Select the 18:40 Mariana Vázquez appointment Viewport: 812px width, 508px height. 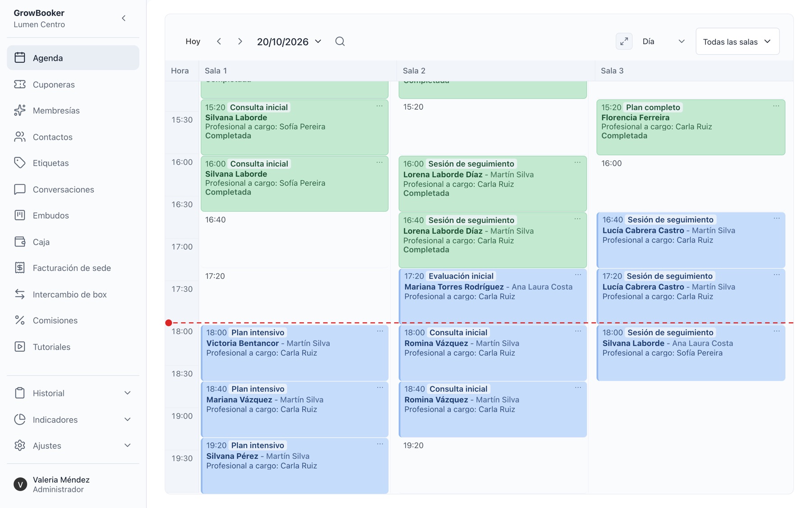(295, 409)
